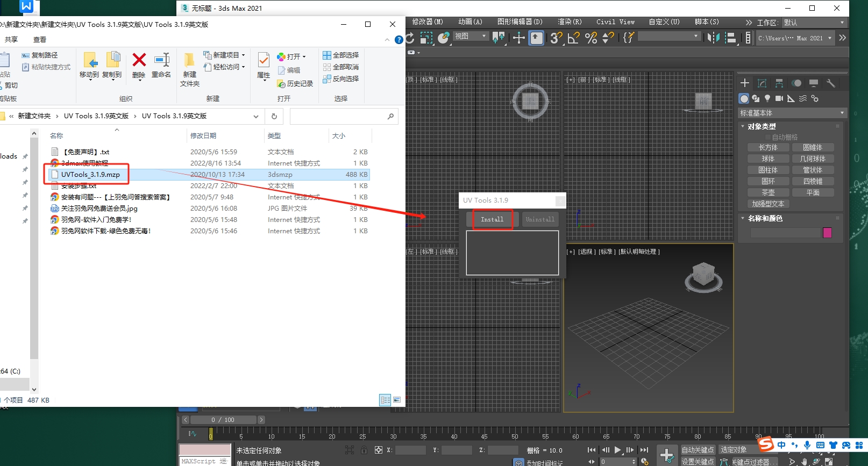868x466 pixels.
Task: Select Lights category icon
Action: point(767,98)
